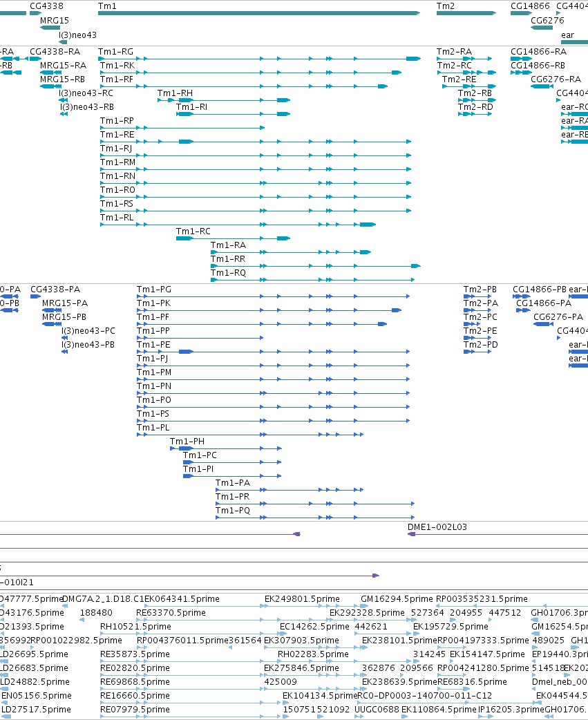Click cDNA EK275846.5prime

(x=301, y=667)
